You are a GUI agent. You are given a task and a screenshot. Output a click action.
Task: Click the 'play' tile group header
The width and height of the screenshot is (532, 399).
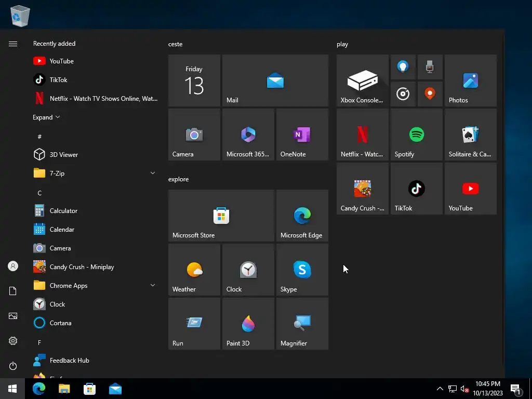click(342, 44)
